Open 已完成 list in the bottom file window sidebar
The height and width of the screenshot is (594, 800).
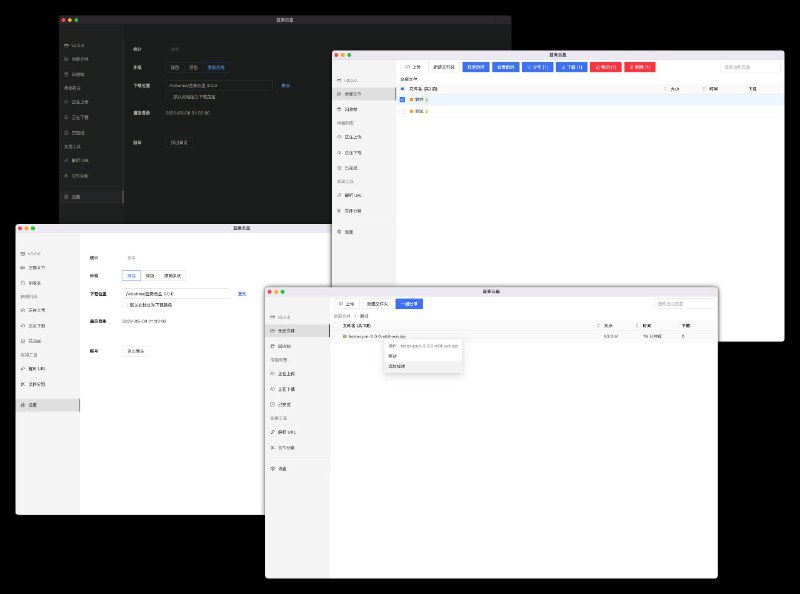pos(286,403)
